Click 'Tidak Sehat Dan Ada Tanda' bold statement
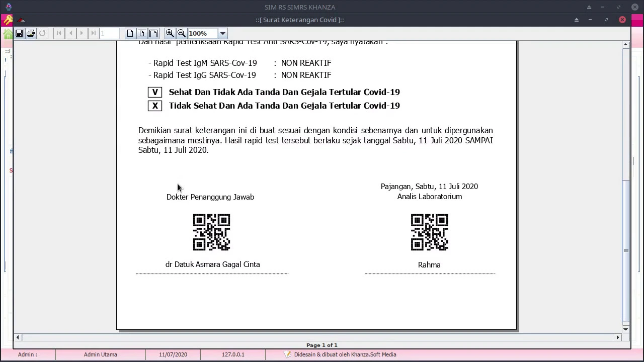Viewport: 644px width, 362px height. tap(284, 106)
